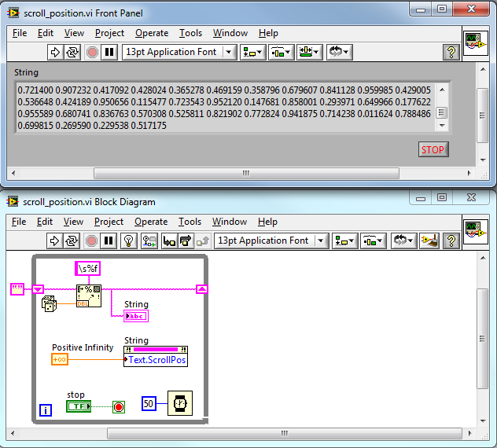Open Context Help in Block Diagram window
Viewport: 497px width, 448px height.
(451, 241)
